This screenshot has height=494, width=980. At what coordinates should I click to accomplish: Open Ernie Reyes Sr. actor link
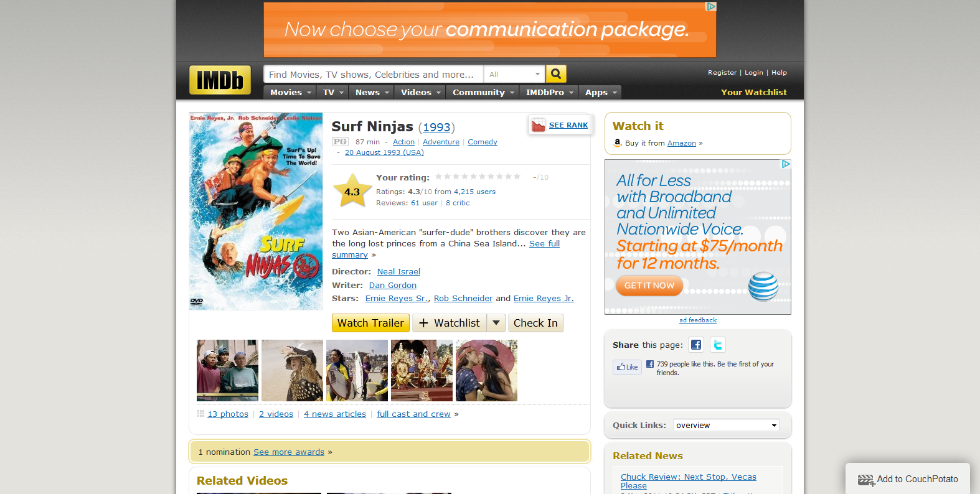pyautogui.click(x=397, y=299)
